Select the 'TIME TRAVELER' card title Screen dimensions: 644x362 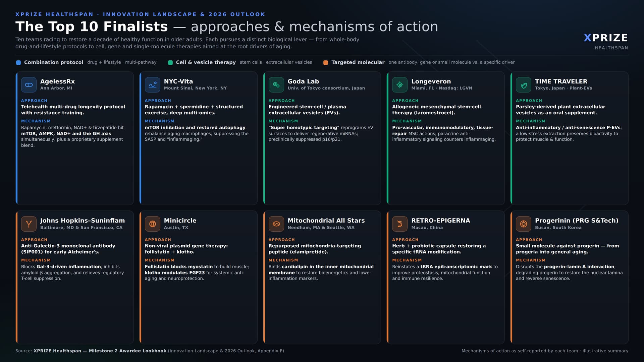pyautogui.click(x=561, y=81)
